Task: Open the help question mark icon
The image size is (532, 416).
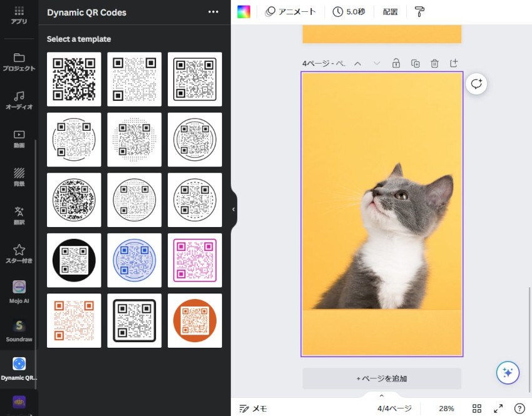Action: pos(519,408)
